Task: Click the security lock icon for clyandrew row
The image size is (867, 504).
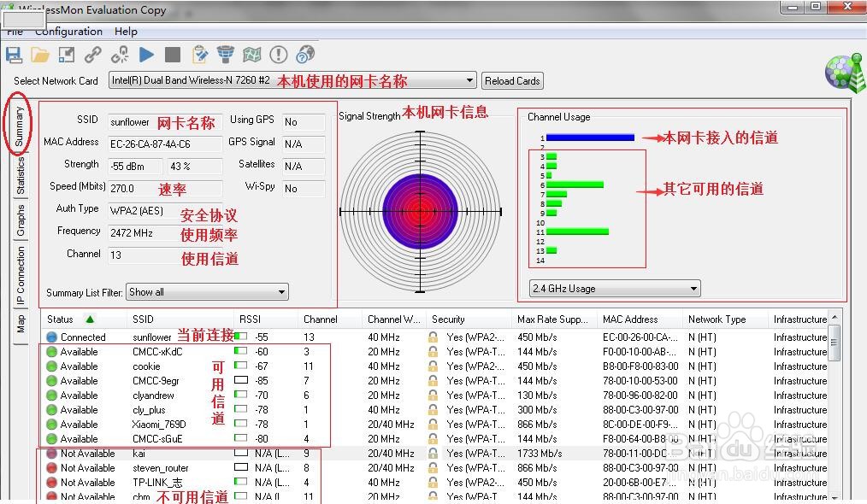Action: (433, 396)
